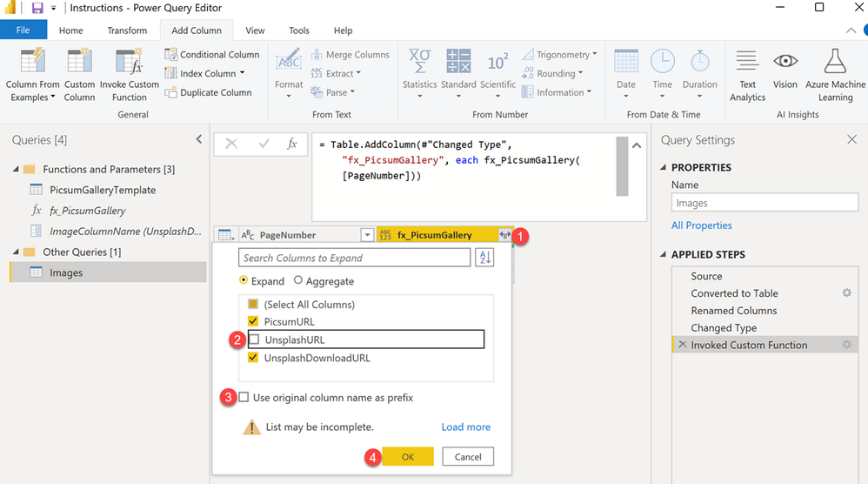Collapse Functions and Parameters folder
This screenshot has width=868, height=484.
16,169
